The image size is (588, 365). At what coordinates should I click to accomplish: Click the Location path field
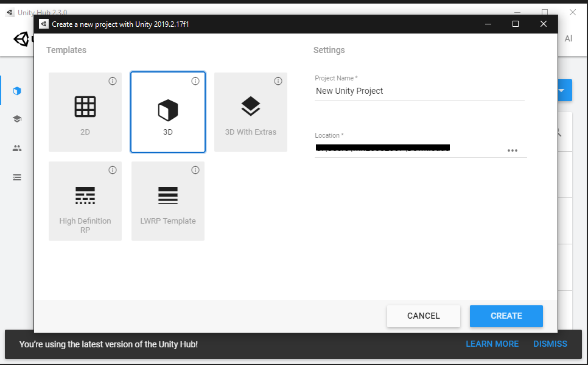(x=409, y=149)
